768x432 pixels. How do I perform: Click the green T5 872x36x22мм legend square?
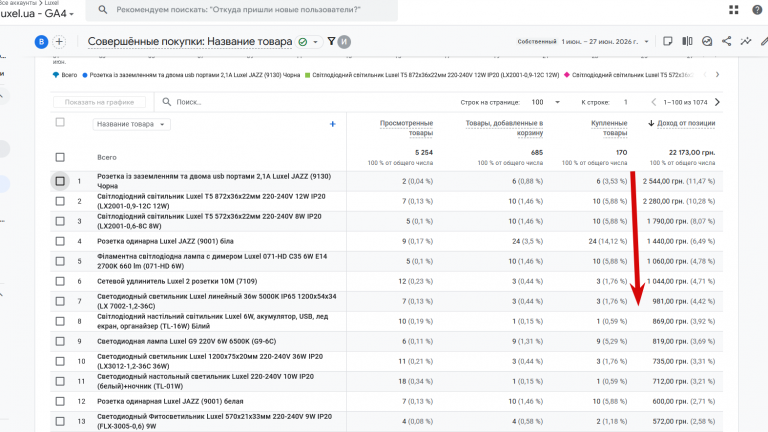point(308,75)
